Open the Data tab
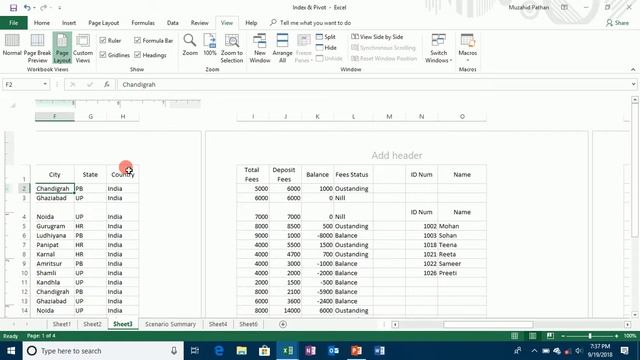 click(x=173, y=23)
